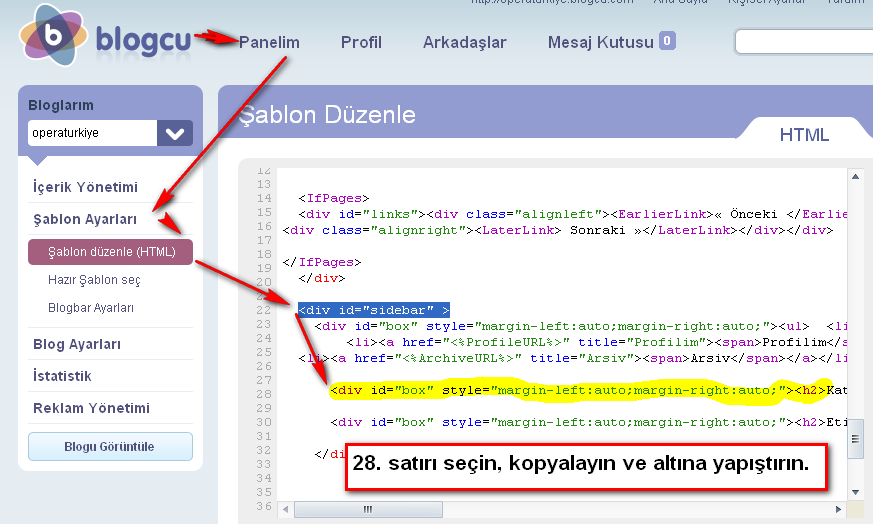Click the highlighted div id="box" line 28
The height and width of the screenshot is (524, 873).
[x=588, y=390]
